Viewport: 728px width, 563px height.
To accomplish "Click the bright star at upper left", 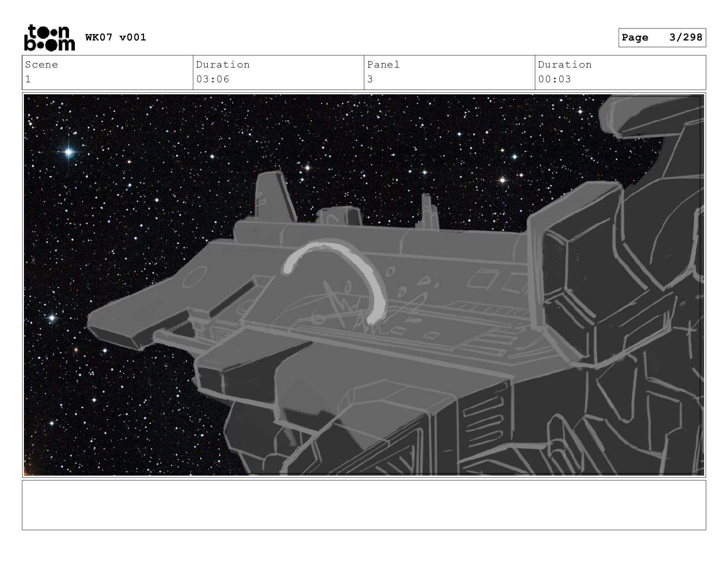I will point(68,152).
